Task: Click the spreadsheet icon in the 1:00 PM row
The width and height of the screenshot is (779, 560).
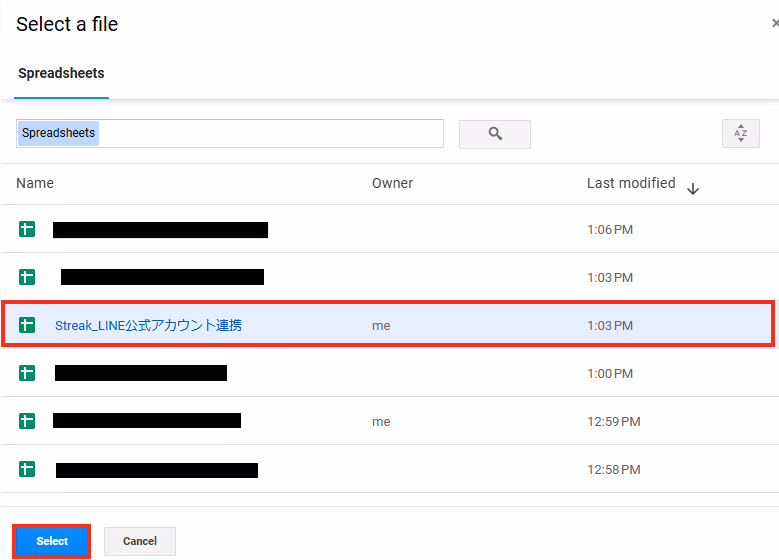Action: coord(27,373)
